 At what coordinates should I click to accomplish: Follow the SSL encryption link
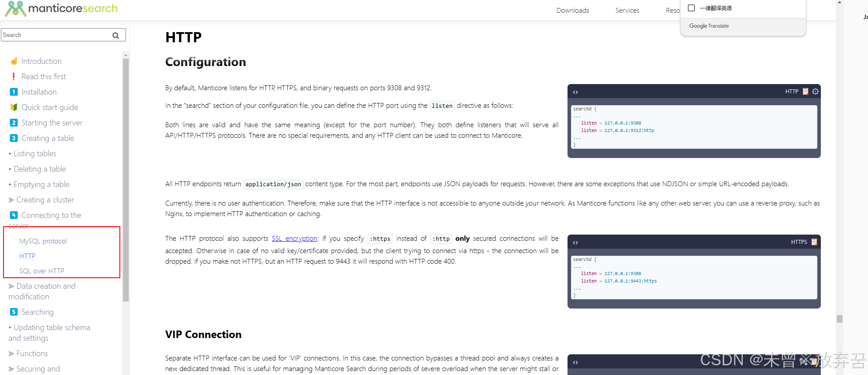pyautogui.click(x=294, y=239)
